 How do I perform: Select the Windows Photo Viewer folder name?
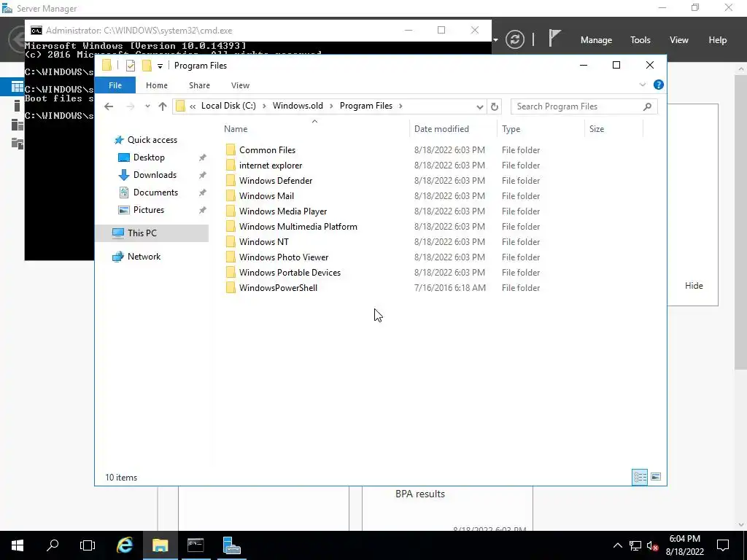click(x=284, y=257)
